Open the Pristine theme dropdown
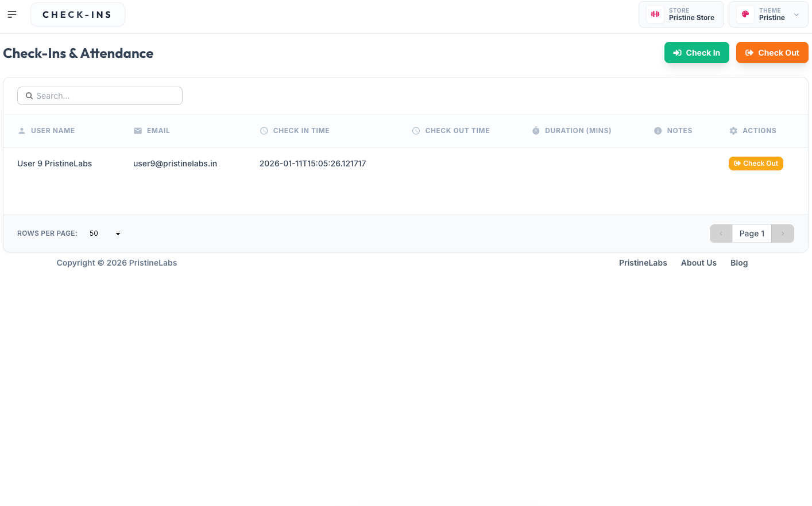Viewport: 812px width, 506px height. 796,14
